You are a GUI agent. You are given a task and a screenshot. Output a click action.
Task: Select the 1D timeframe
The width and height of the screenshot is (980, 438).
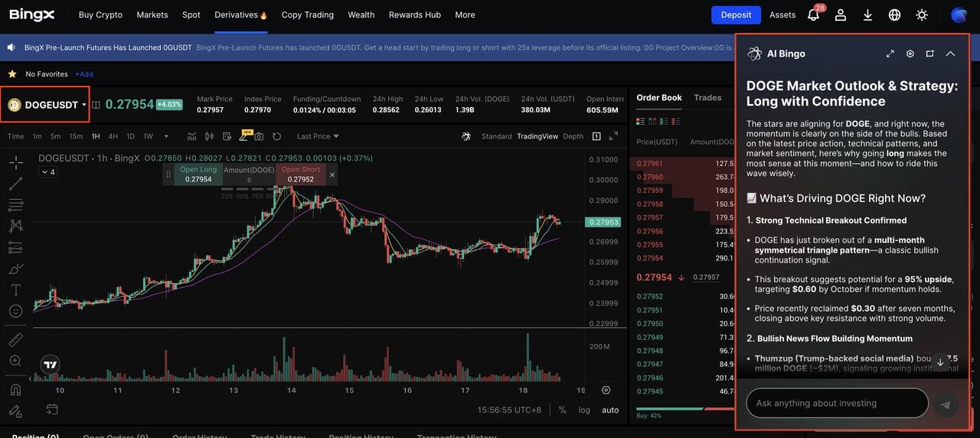pyautogui.click(x=130, y=136)
